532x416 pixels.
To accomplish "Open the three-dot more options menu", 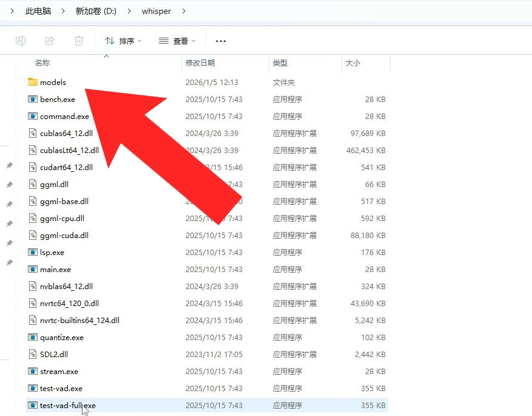I will tap(221, 41).
